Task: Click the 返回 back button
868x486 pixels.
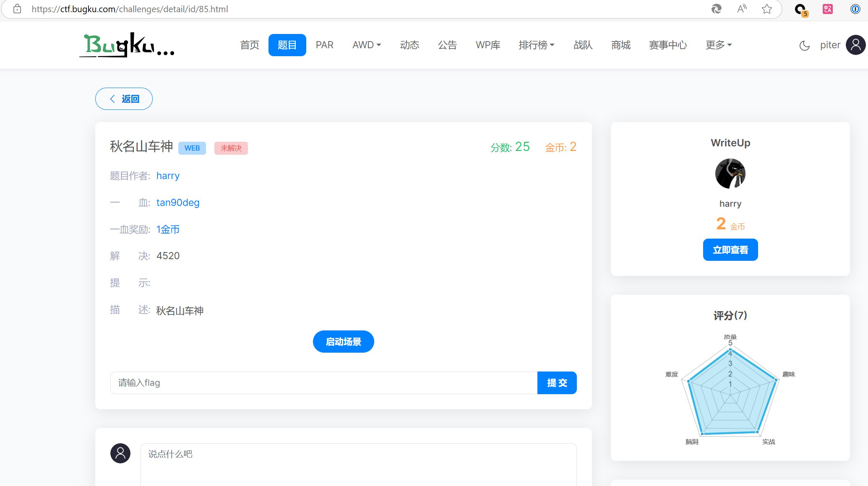Action: point(124,99)
